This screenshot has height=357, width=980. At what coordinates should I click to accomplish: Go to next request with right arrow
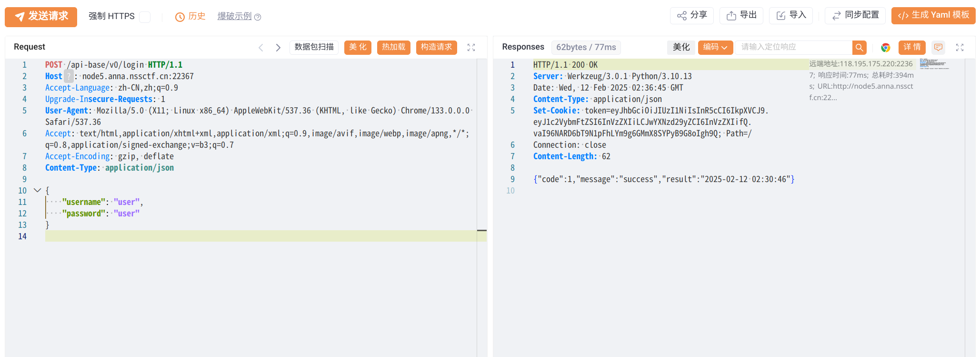278,47
